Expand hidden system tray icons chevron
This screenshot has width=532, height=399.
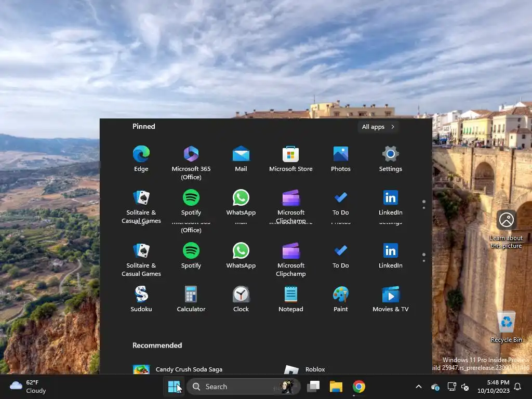(419, 387)
